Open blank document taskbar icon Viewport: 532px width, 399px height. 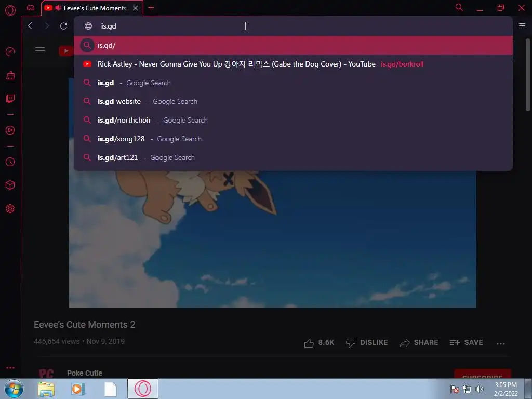pos(110,389)
